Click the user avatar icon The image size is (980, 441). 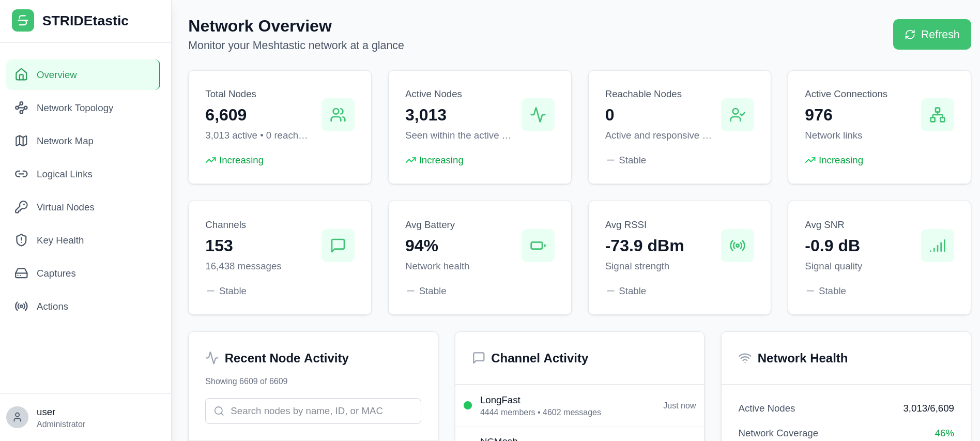tap(17, 417)
